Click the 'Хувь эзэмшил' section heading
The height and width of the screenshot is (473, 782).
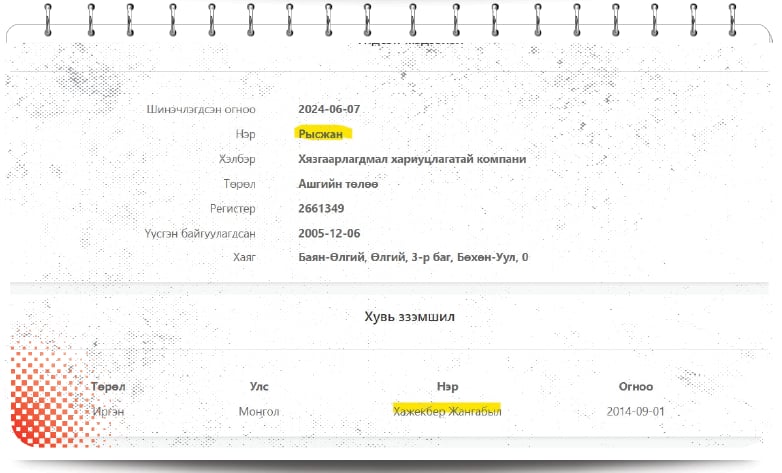pyautogui.click(x=409, y=317)
